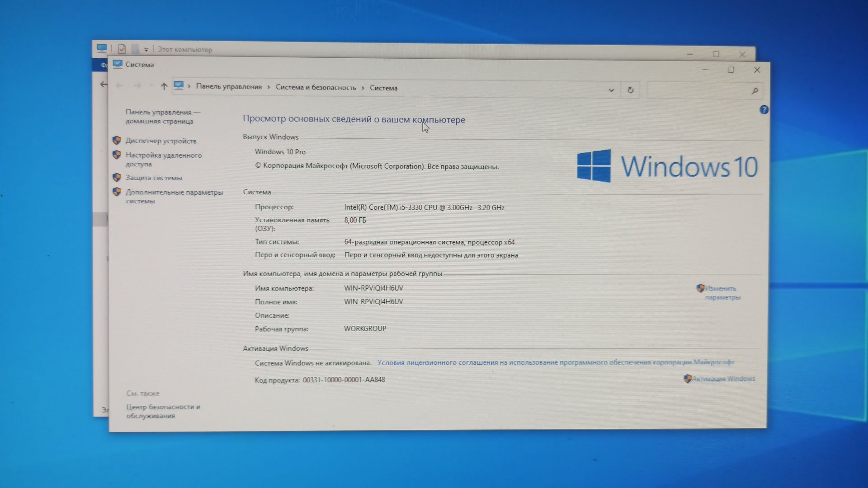Click shield icon beside Дополнительные параметры системы
The width and height of the screenshot is (868, 488).
coord(117,192)
